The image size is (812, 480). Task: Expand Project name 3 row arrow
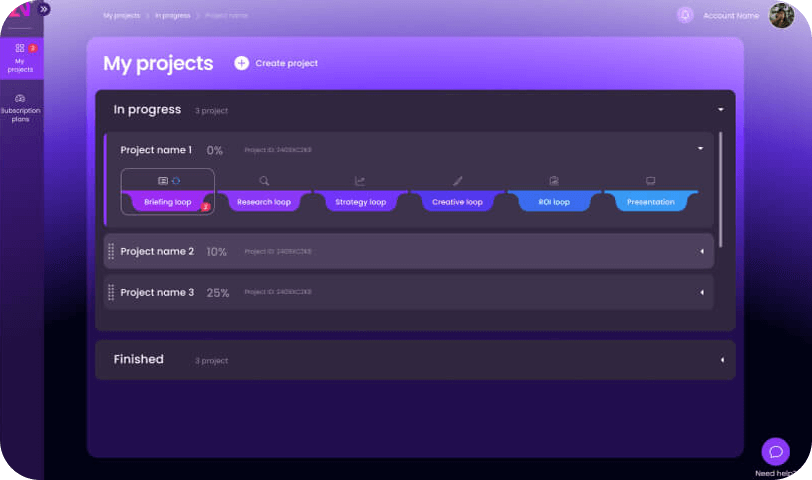[x=702, y=293]
